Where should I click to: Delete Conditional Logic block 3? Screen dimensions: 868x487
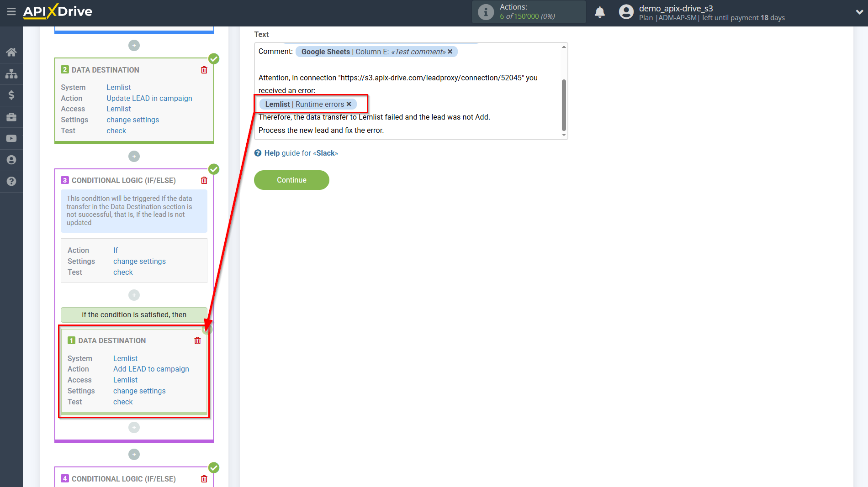(x=204, y=180)
